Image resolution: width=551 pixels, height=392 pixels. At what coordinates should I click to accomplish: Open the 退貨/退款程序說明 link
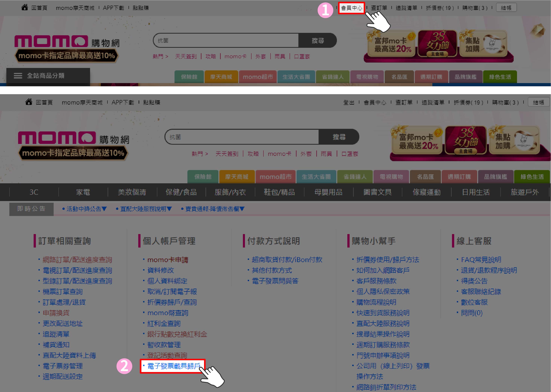pyautogui.click(x=489, y=270)
